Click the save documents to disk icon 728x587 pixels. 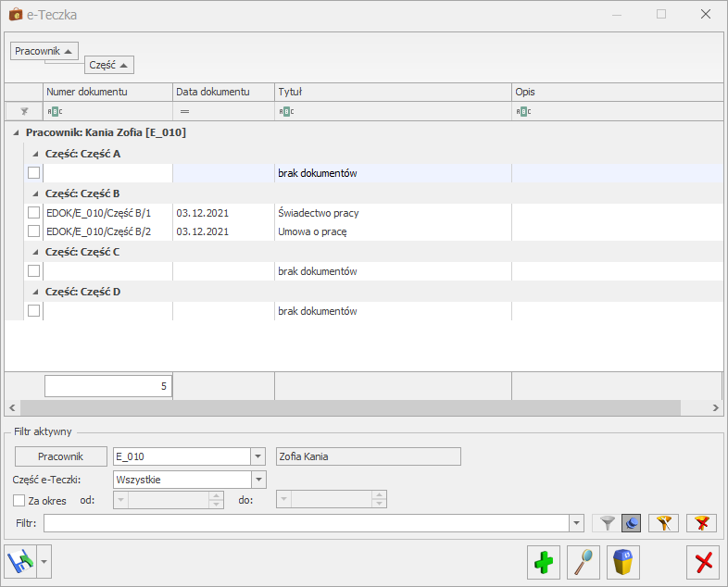(21, 561)
